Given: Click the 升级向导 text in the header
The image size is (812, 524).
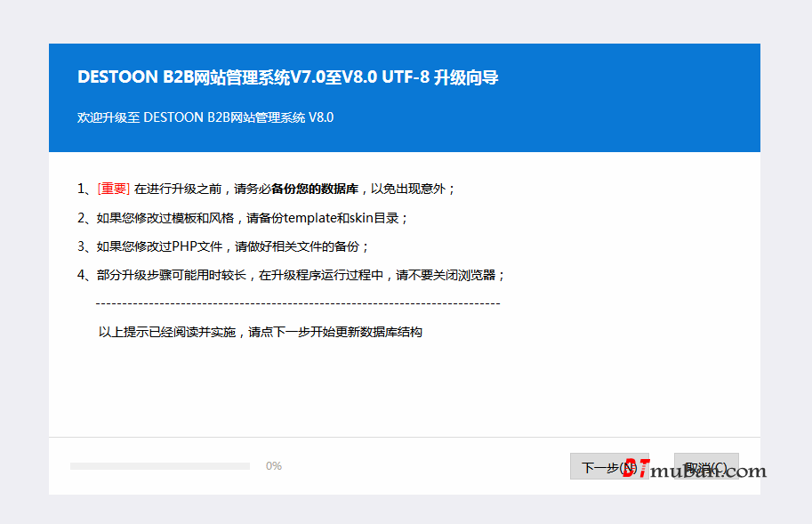Looking at the screenshot, I should pyautogui.click(x=466, y=77).
